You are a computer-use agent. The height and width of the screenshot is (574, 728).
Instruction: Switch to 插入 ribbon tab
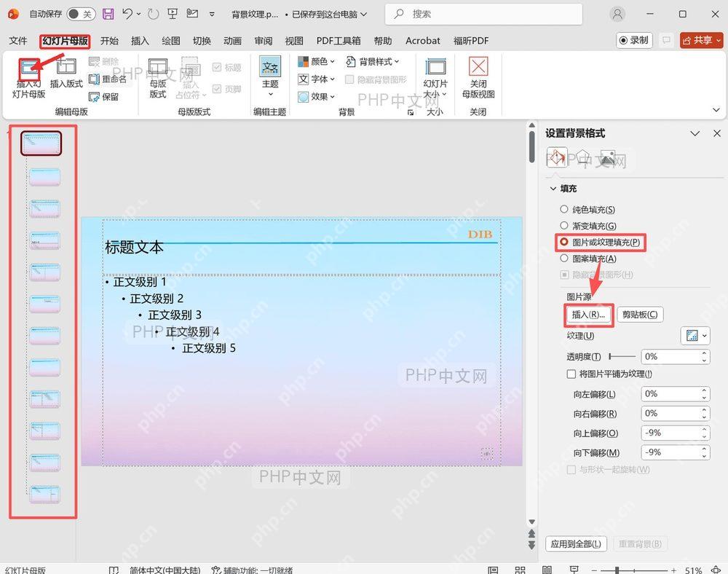(140, 41)
